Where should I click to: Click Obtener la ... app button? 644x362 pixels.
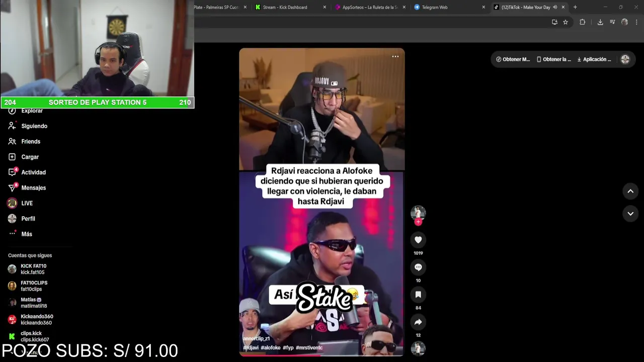tap(553, 59)
